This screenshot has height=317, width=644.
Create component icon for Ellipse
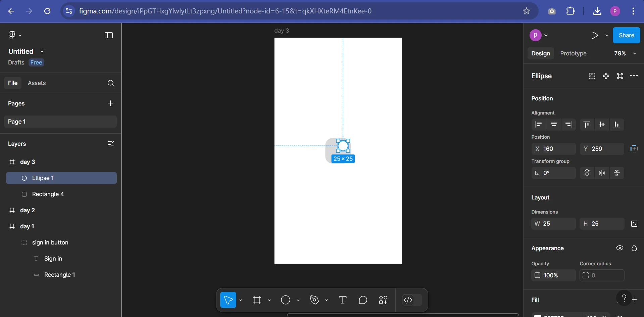pyautogui.click(x=606, y=76)
